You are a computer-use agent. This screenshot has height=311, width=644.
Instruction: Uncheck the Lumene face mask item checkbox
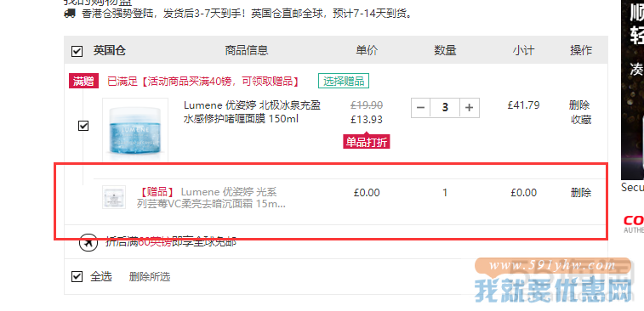[x=83, y=126]
